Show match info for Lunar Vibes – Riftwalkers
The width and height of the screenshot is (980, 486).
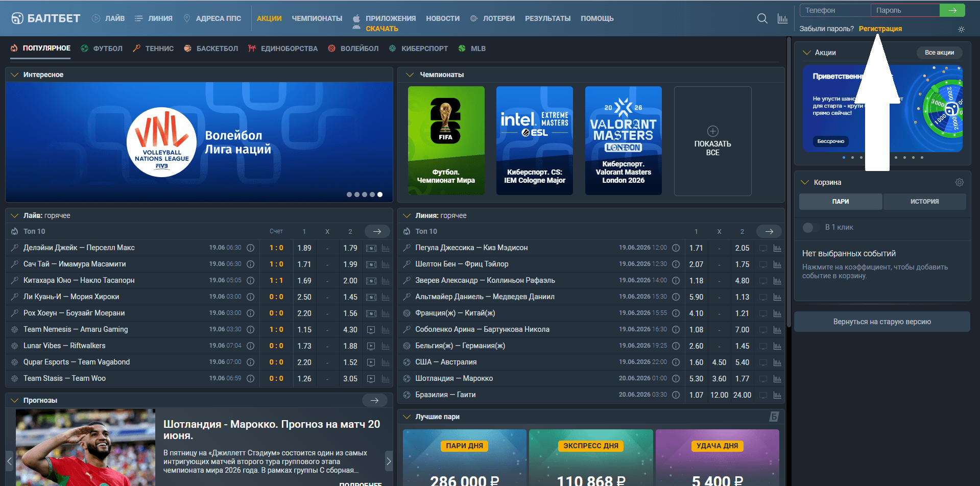251,346
